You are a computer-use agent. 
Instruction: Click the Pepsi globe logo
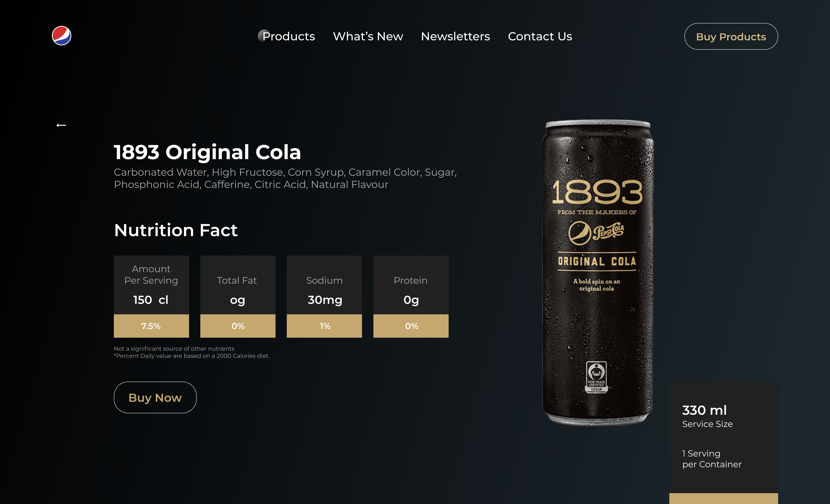(x=62, y=36)
